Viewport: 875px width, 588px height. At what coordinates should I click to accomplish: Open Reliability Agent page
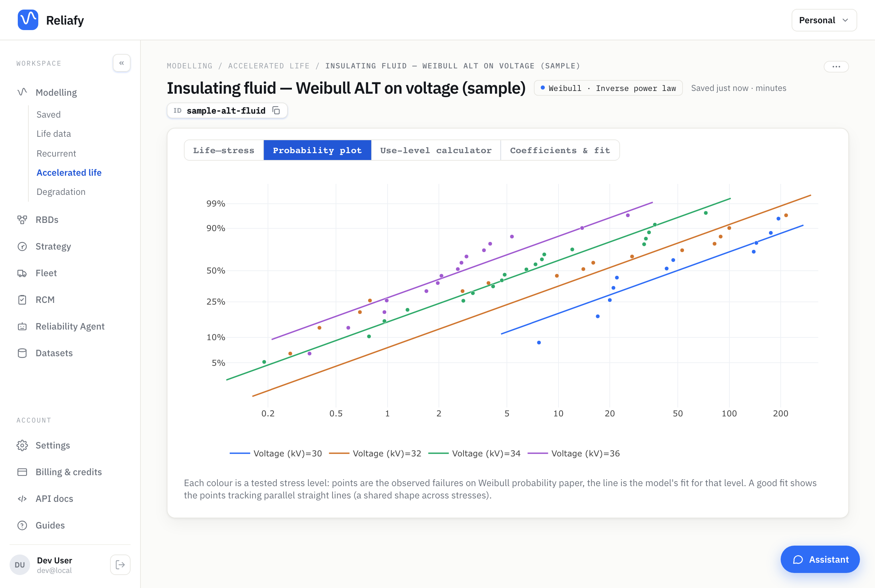pos(70,326)
